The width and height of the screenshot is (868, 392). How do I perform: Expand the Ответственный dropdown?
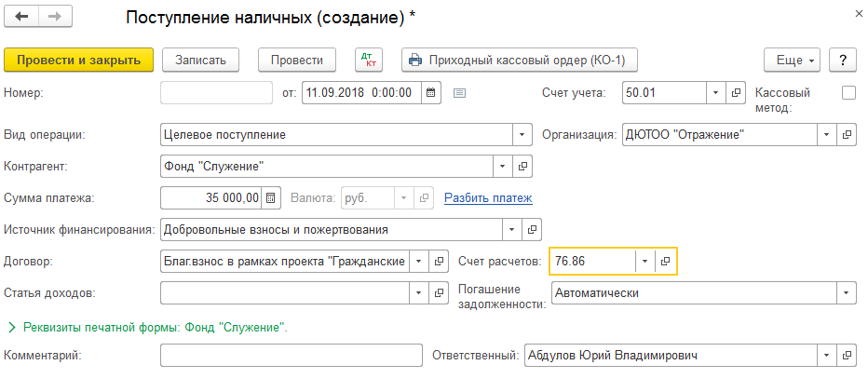click(x=826, y=356)
